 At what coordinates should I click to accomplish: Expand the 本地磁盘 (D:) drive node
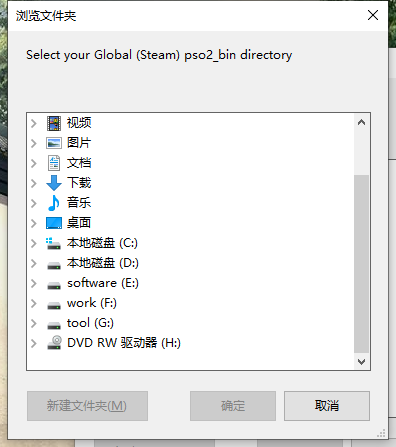[34, 263]
